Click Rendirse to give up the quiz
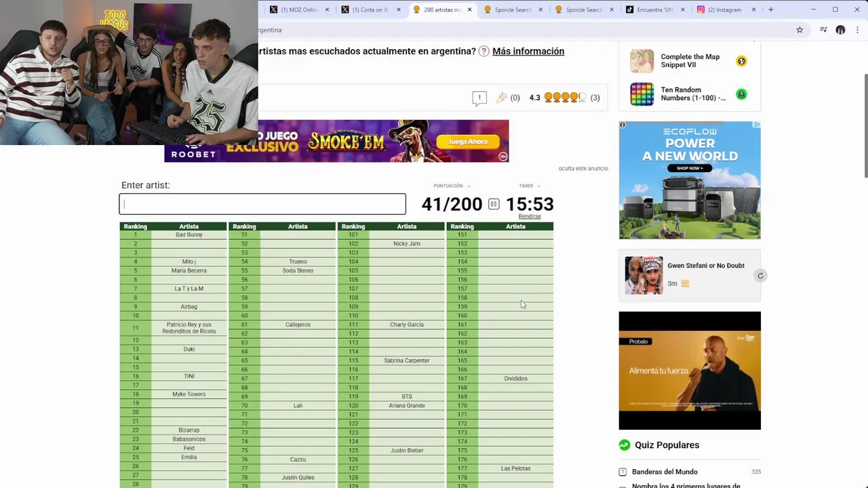This screenshot has width=868, height=488. 530,216
